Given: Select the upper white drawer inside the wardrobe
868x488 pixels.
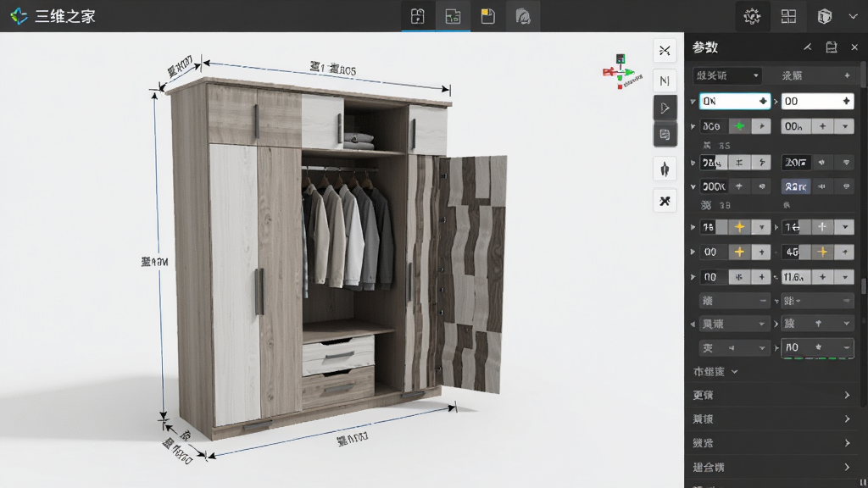Looking at the screenshot, I should click(x=338, y=353).
